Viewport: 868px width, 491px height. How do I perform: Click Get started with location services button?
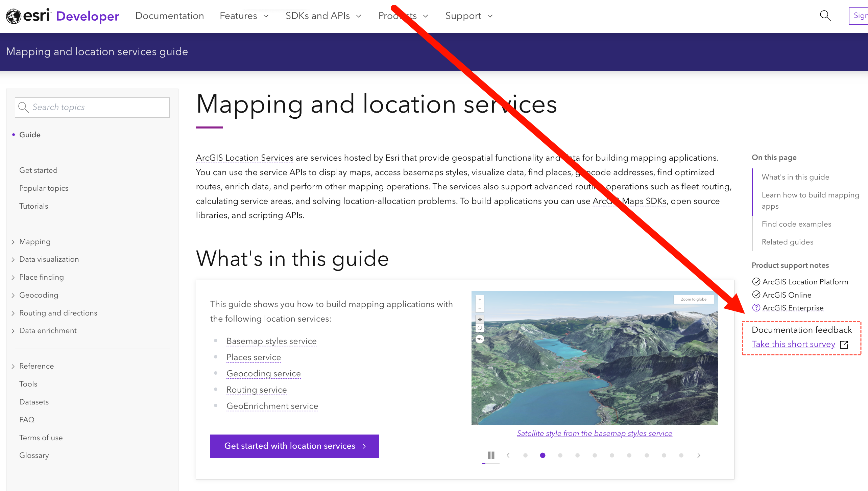point(294,446)
